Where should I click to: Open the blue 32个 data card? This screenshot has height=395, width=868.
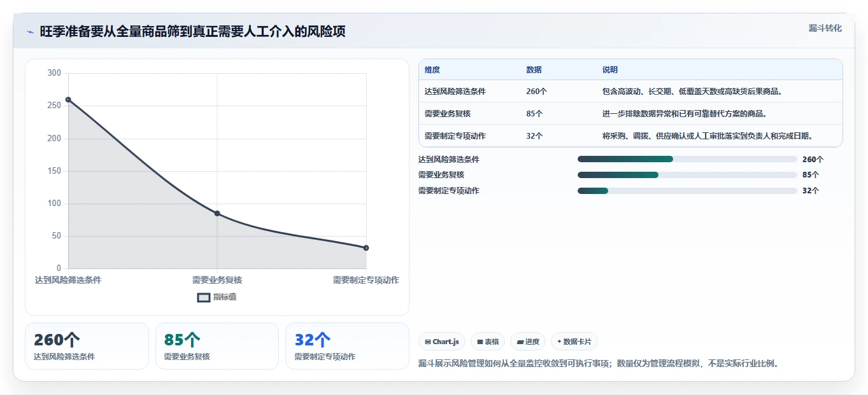347,346
